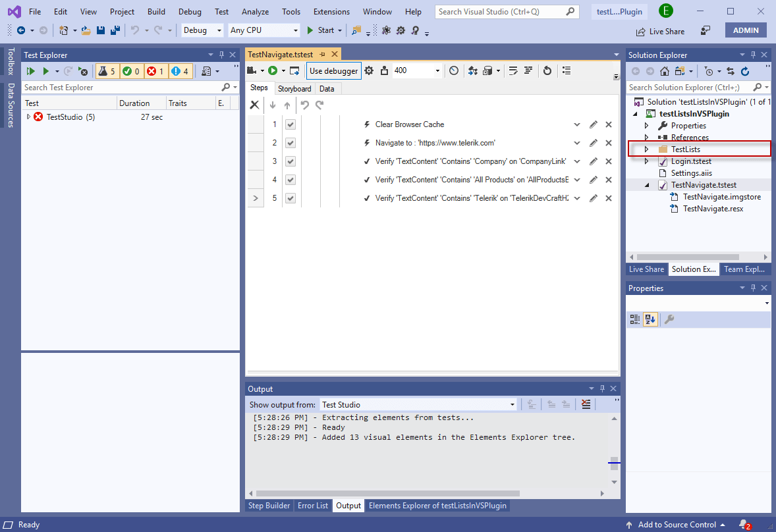
Task: Open the 'Show output from' dropdown
Action: (x=513, y=404)
